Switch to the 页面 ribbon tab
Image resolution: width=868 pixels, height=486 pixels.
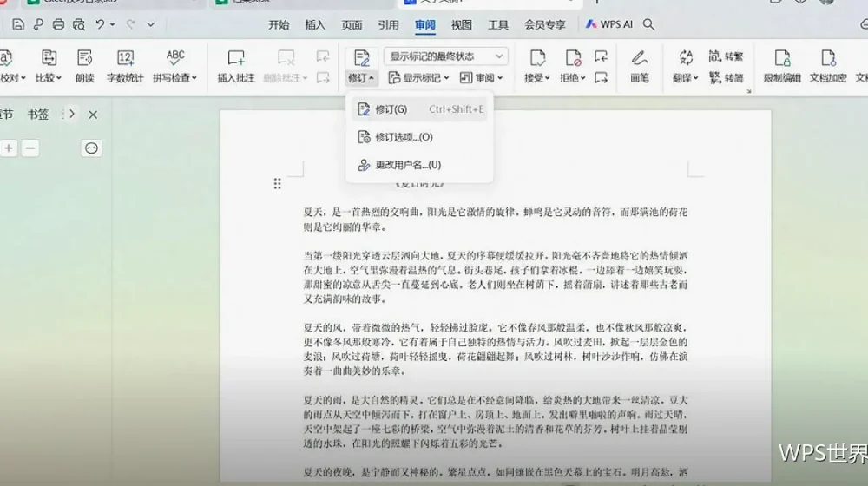tap(352, 25)
